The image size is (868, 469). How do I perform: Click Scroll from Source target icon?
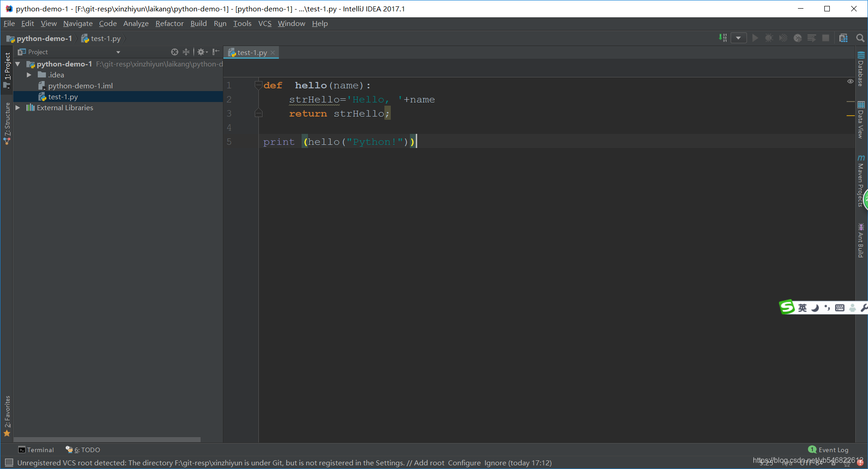(175, 52)
